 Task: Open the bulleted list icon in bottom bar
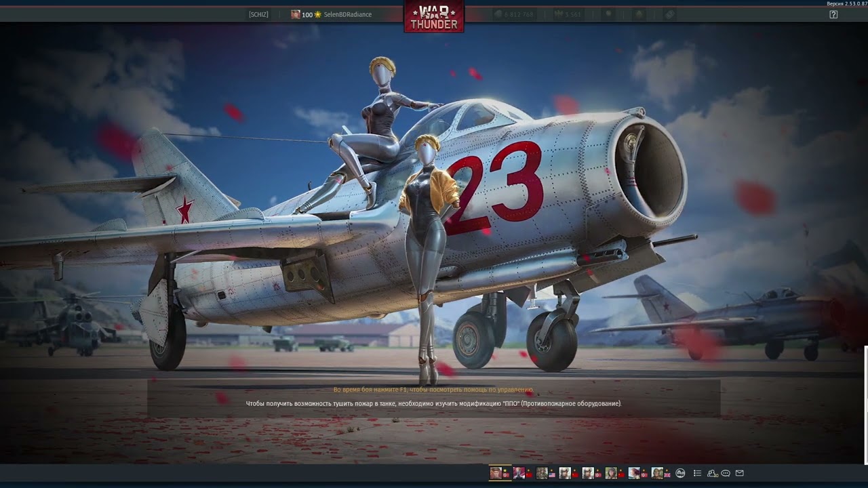[x=697, y=473]
